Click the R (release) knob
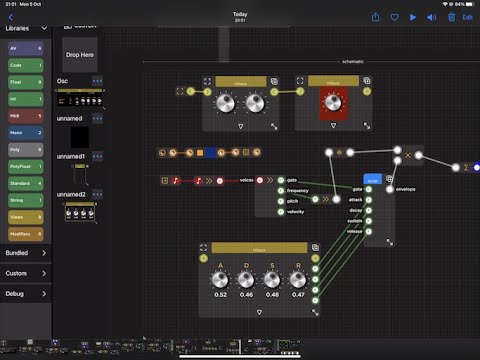Image resolution: width=480 pixels, height=360 pixels. click(x=298, y=280)
